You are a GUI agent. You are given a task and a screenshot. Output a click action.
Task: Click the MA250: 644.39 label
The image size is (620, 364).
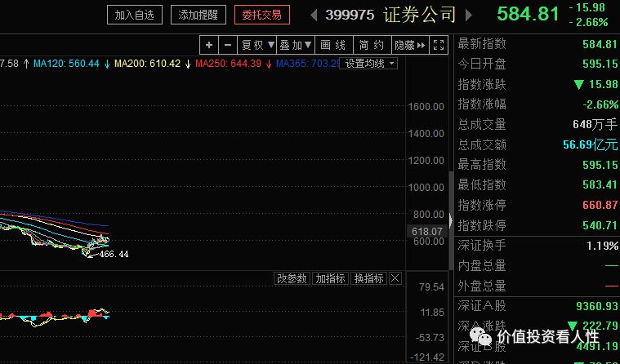228,64
